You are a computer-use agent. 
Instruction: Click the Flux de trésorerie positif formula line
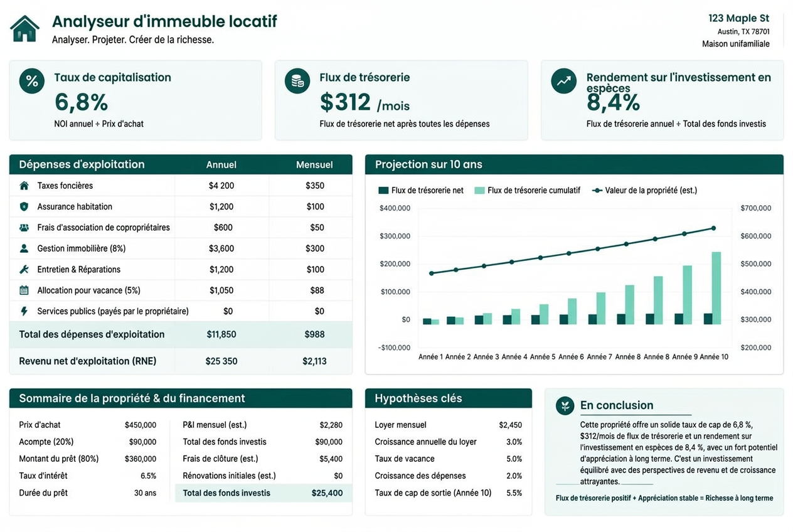664,498
